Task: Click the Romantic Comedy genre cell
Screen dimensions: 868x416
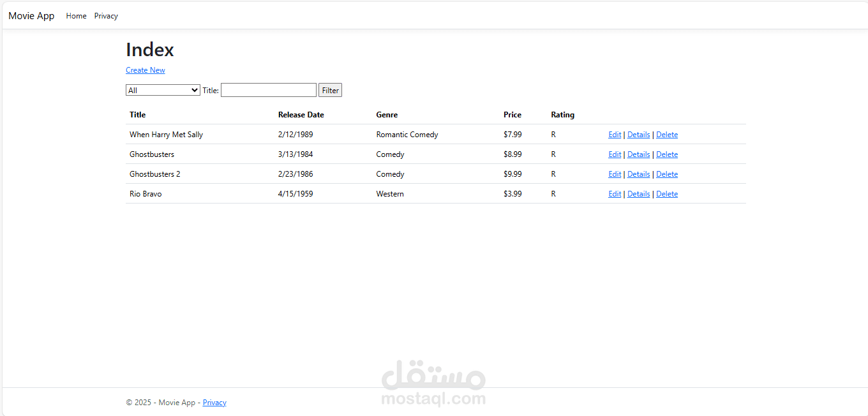Action: (407, 135)
